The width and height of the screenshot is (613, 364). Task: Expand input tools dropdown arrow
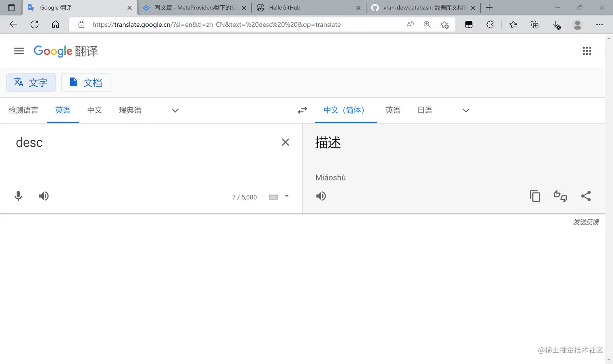287,196
